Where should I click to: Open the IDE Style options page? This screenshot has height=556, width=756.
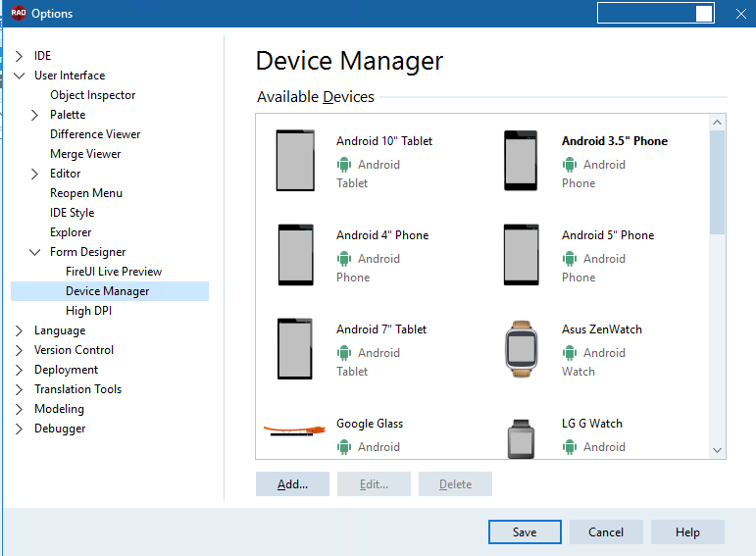pos(72,213)
